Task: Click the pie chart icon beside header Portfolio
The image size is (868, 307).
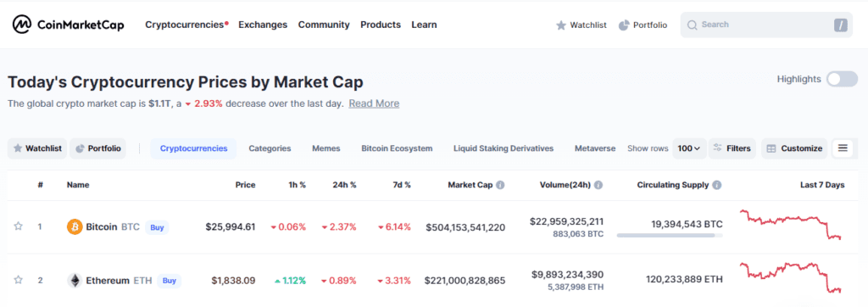Action: pos(624,25)
